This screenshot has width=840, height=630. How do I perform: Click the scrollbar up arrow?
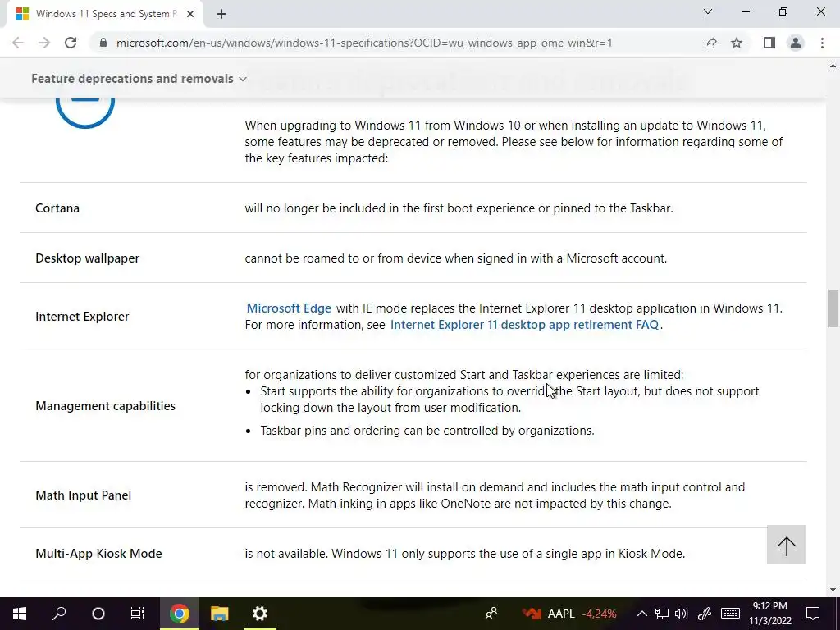coord(833,66)
